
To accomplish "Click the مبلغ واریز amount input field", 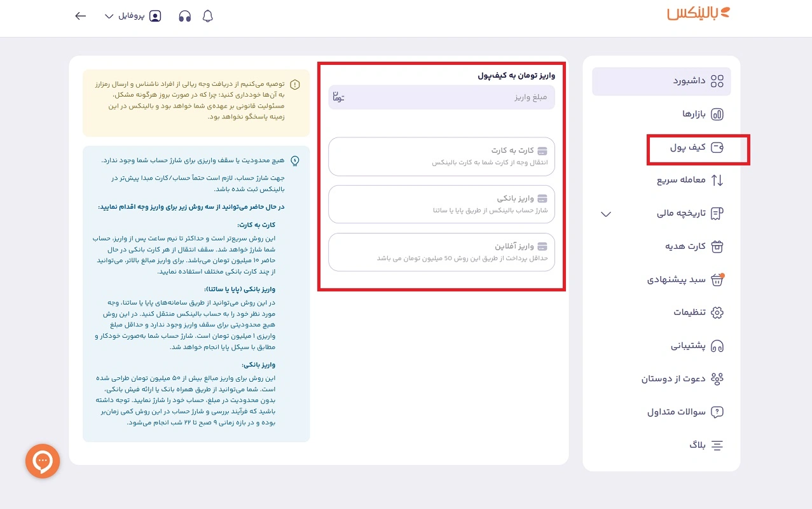I will (441, 97).
